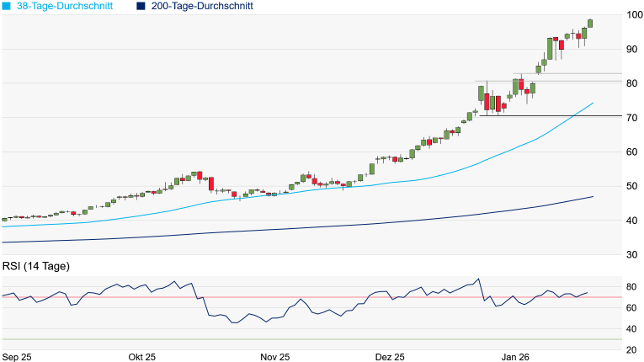
Task: Click the dark blue 200-Tage-Durchschnitt legend swatch
Action: tap(141, 6)
